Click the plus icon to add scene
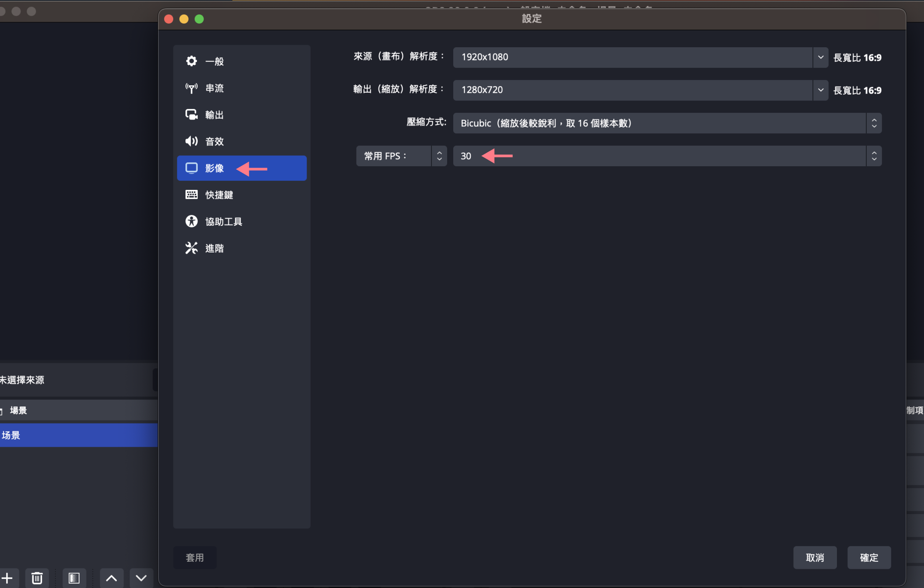924x588 pixels. [x=7, y=578]
